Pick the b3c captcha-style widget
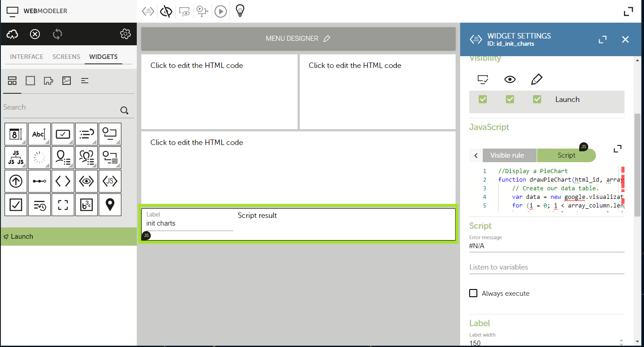The width and height of the screenshot is (644, 347). point(87,205)
